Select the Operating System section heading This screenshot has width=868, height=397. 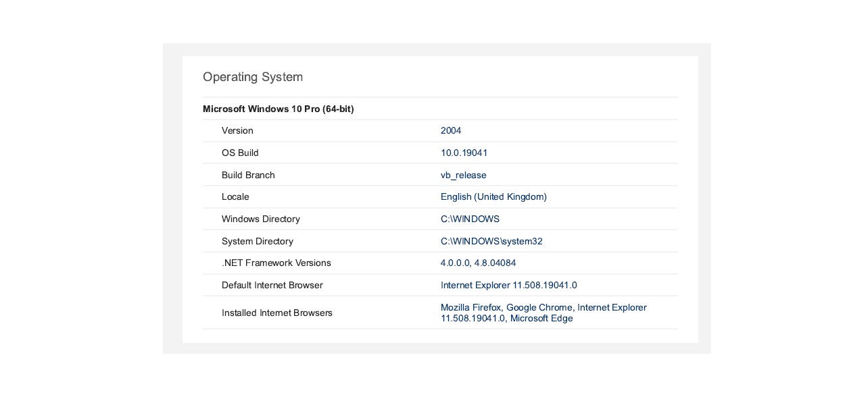click(x=253, y=77)
